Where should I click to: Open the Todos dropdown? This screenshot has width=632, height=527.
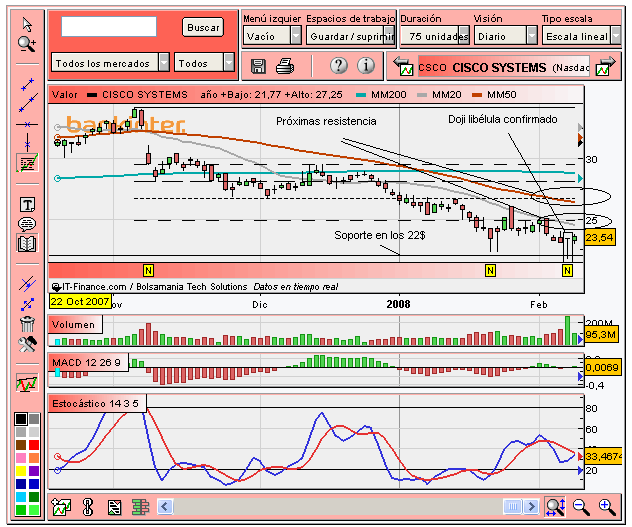tap(204, 62)
